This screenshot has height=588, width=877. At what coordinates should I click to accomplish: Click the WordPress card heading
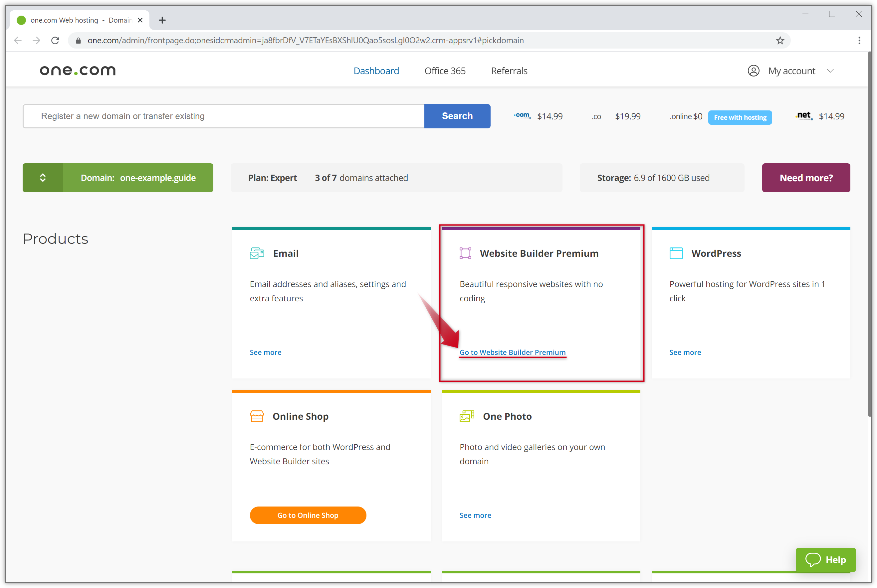716,253
